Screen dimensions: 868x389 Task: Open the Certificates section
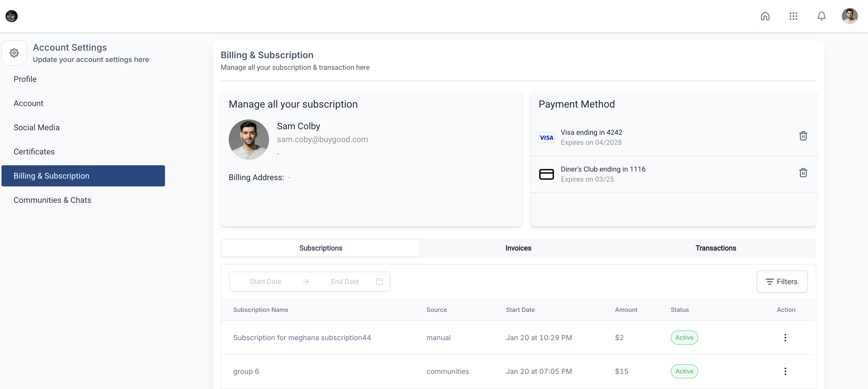34,152
